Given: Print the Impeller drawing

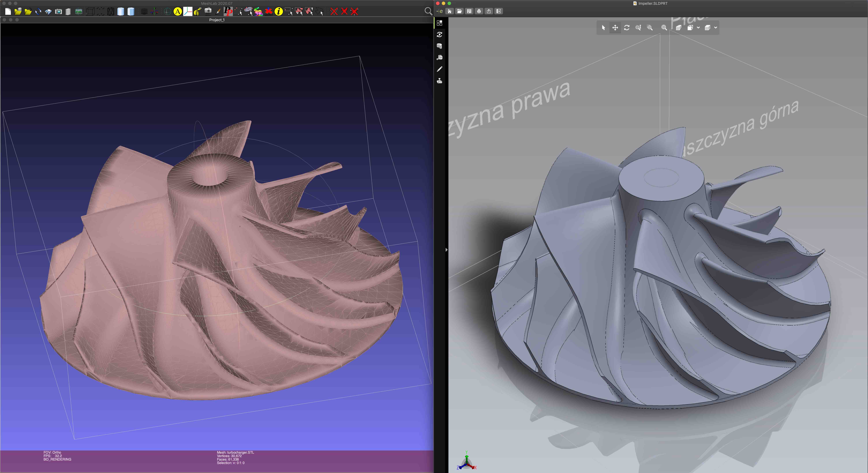Looking at the screenshot, I should click(479, 11).
